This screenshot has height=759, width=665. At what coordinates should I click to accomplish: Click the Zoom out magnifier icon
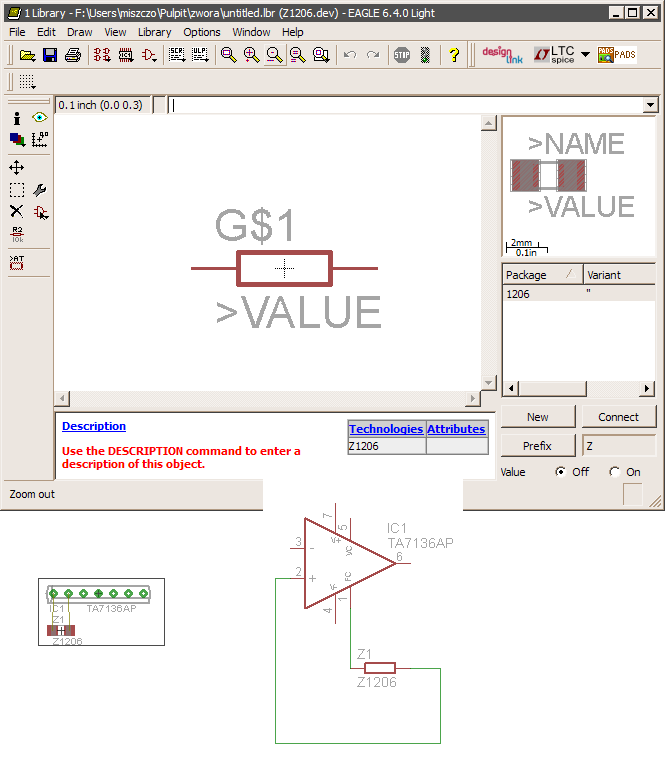point(275,55)
